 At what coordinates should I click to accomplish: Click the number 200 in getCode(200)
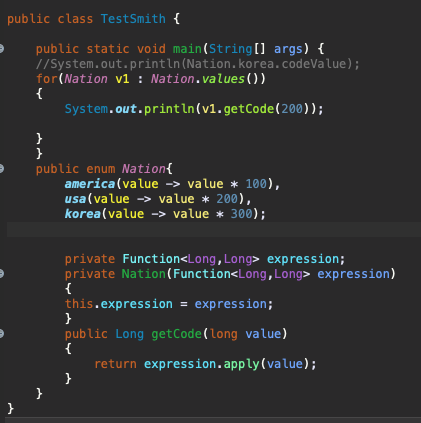[x=292, y=109]
